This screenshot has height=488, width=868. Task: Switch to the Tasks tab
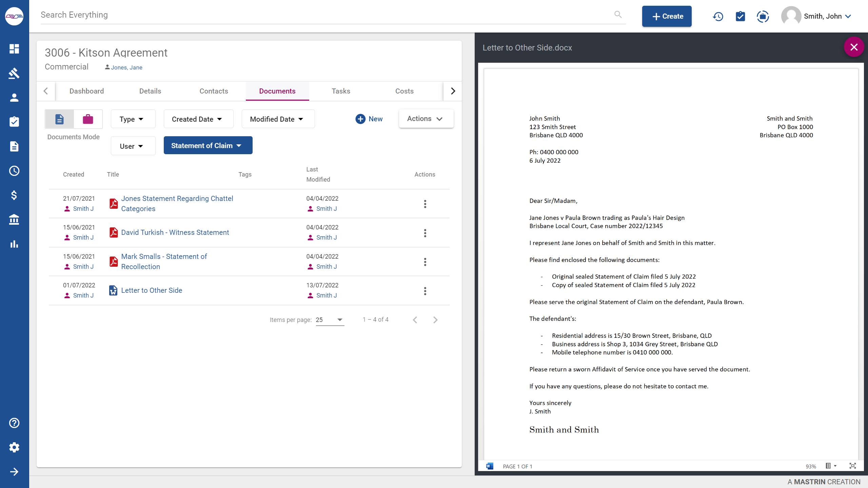(340, 91)
